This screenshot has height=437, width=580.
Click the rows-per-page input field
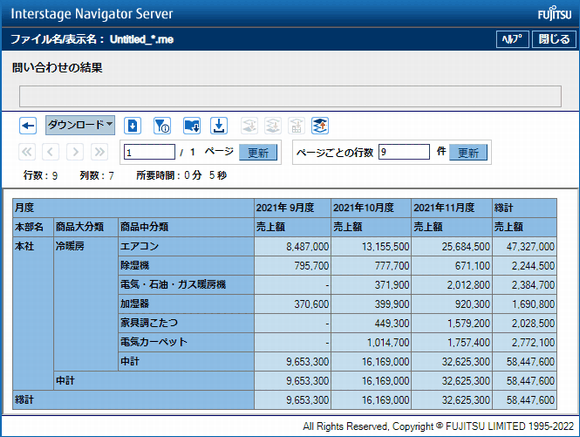click(404, 152)
